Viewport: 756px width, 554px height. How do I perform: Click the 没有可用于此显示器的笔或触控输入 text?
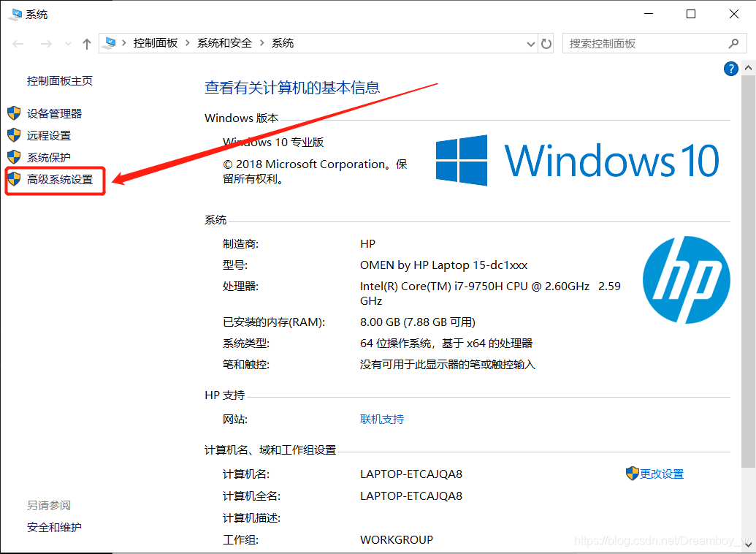click(x=448, y=365)
